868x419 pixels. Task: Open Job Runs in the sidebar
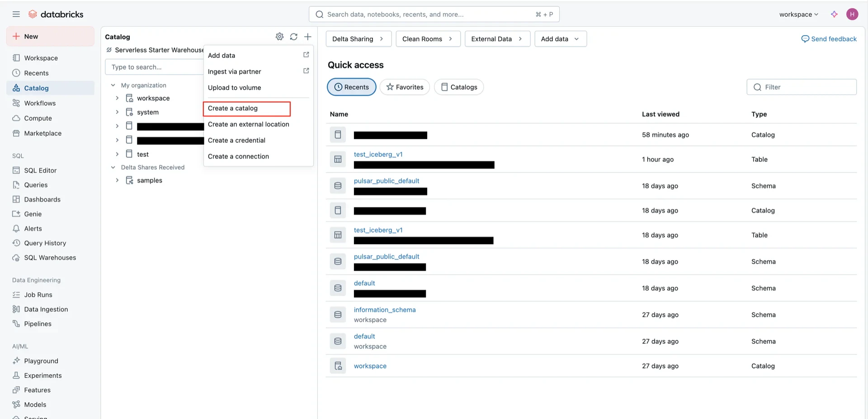point(50,295)
